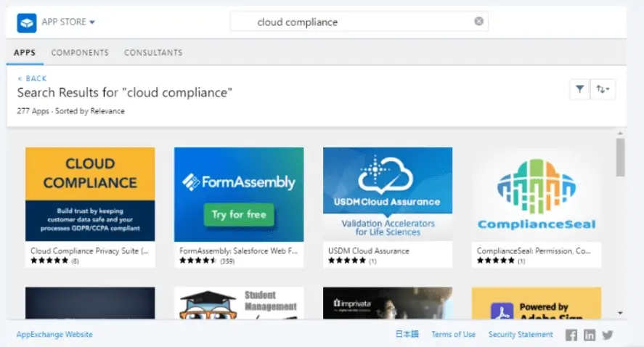The width and height of the screenshot is (644, 347).
Task: Open the LinkedIn icon in footer
Action: (590, 335)
